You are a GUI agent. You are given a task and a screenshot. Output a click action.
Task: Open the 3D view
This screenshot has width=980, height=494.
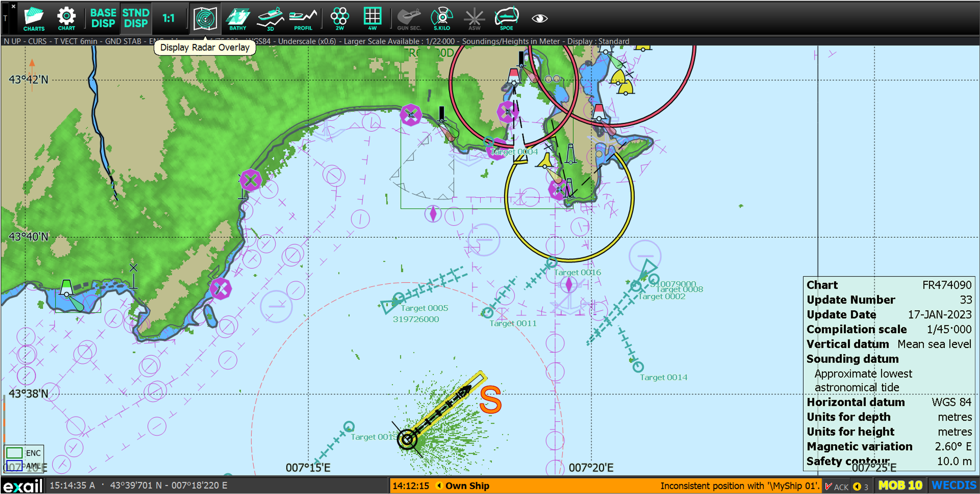[x=271, y=19]
